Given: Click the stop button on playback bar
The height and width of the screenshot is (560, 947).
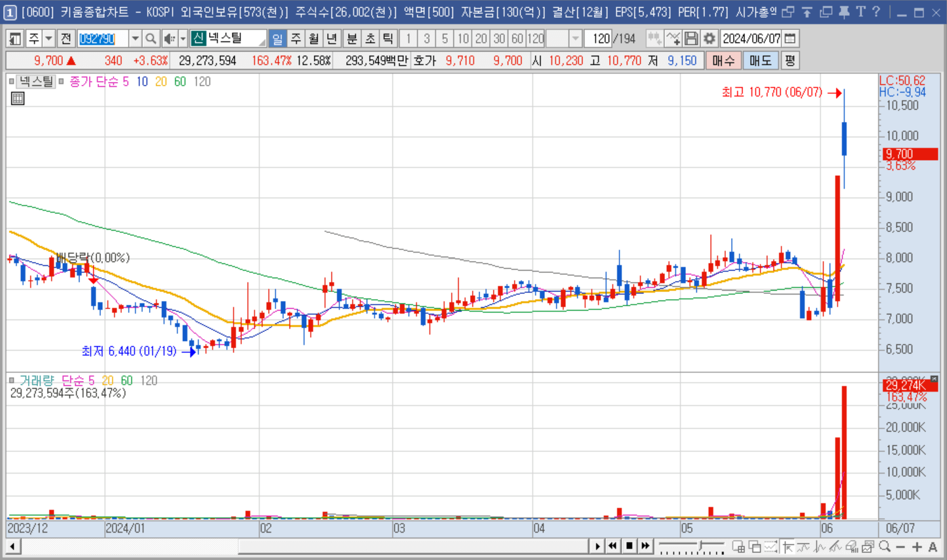Looking at the screenshot, I should point(629,546).
